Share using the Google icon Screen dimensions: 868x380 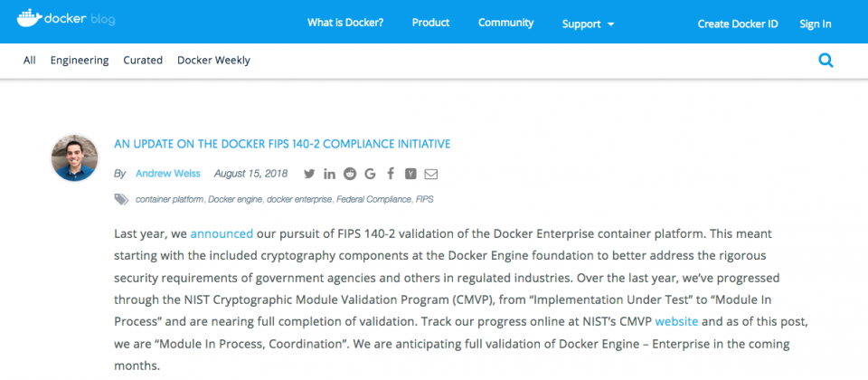[370, 174]
